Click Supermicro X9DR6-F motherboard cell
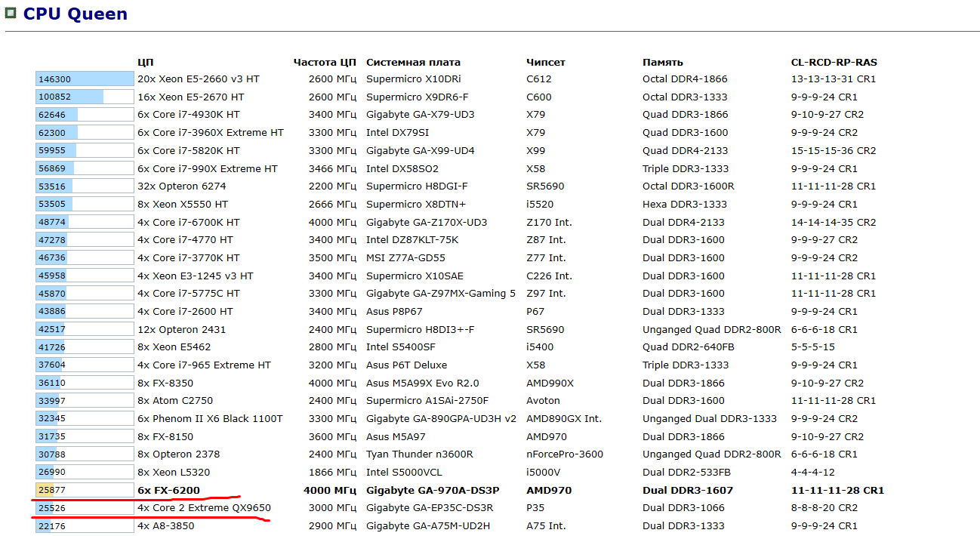 pyautogui.click(x=418, y=97)
